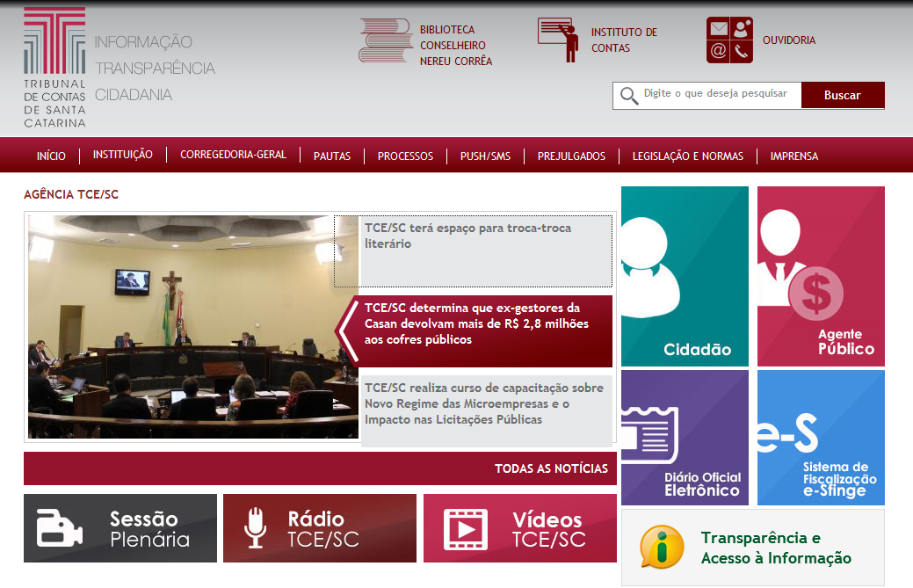Click the Buscar button
This screenshot has height=588, width=913.
tap(843, 96)
